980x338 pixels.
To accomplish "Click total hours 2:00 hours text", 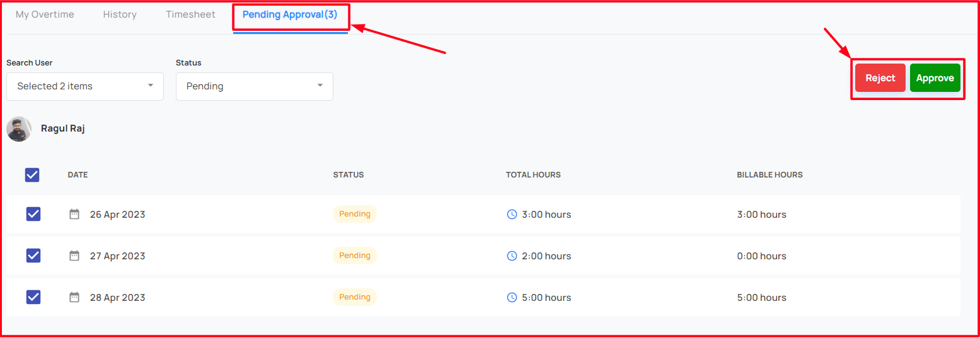I will coord(546,256).
